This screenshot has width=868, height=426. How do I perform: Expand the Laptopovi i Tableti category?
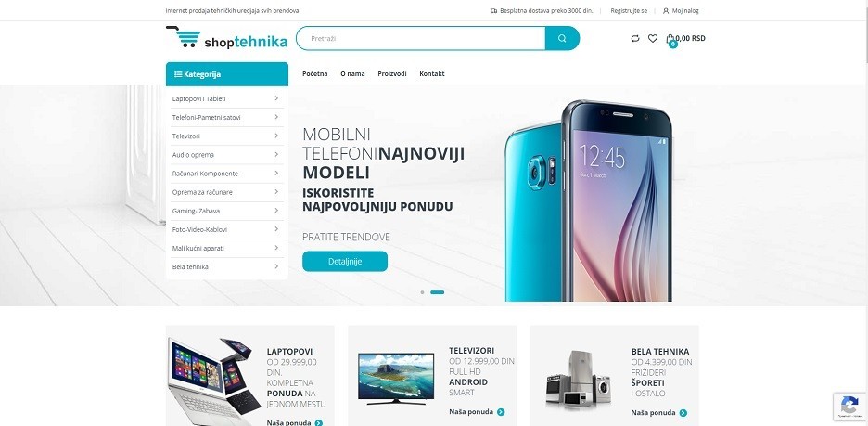coord(227,98)
